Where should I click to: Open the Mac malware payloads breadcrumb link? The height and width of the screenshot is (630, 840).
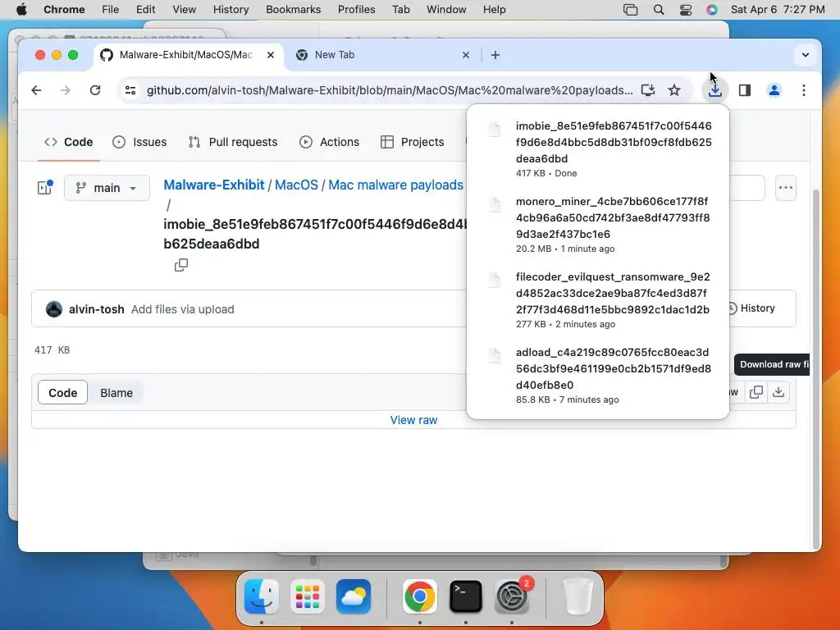tap(396, 185)
